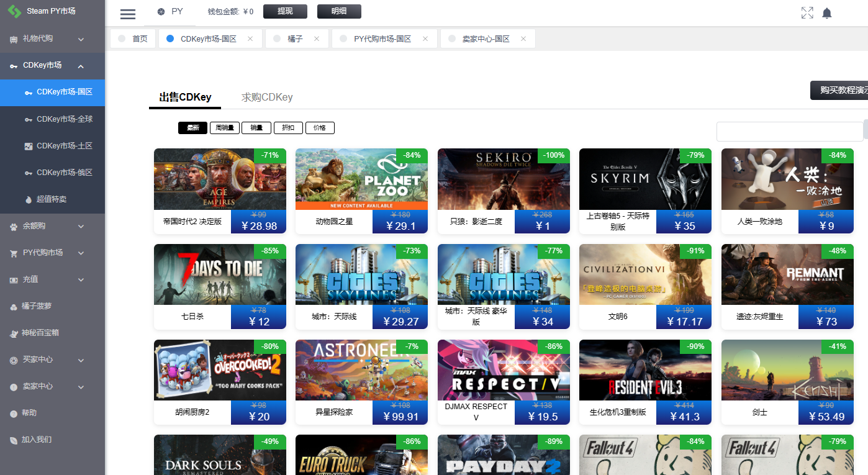Viewport: 868px width, 475px height.
Task: Click the 神秘百宝箱 sidebar icon
Action: (14, 333)
